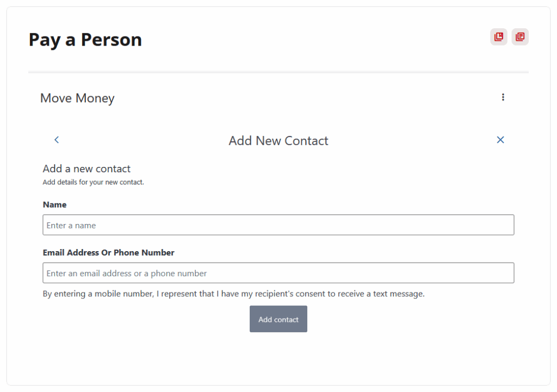Click the 'Enter a name' placeholder text
The width and height of the screenshot is (557, 392).
[x=71, y=226]
